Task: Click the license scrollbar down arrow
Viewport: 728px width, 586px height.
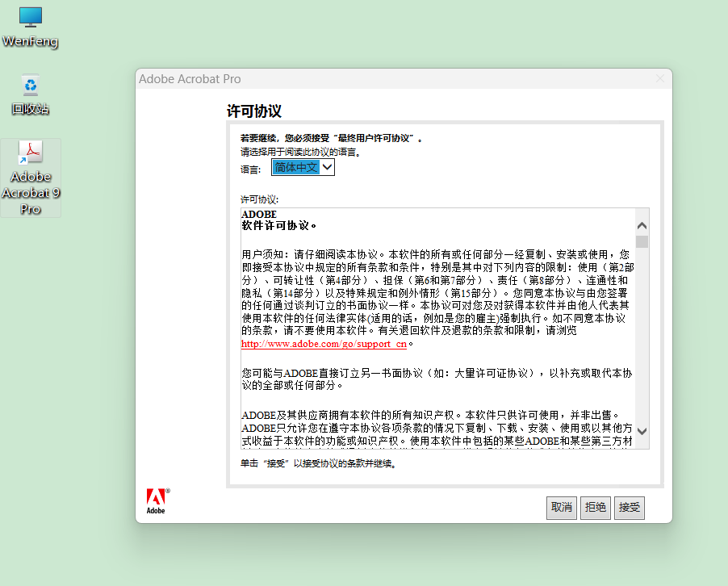Action: coord(642,431)
